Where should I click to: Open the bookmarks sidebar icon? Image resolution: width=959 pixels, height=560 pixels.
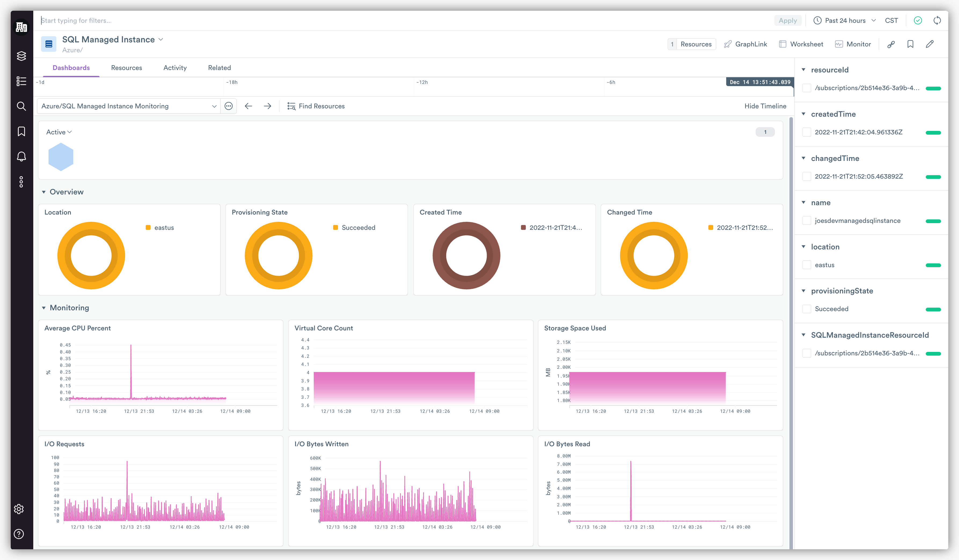tap(21, 131)
